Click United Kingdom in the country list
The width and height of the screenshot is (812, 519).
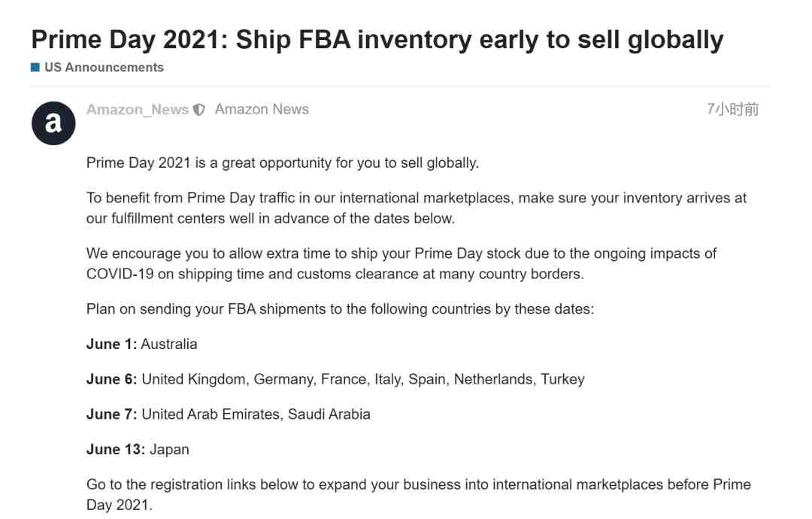[194, 379]
